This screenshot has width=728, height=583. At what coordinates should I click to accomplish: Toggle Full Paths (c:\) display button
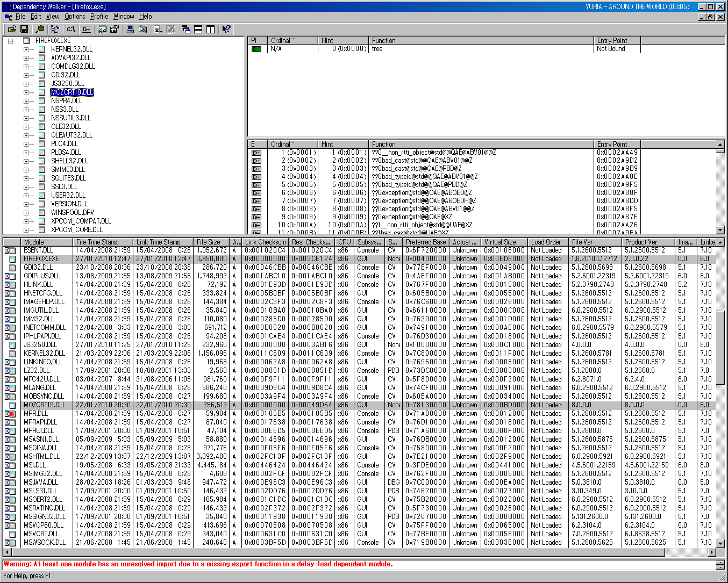click(70, 29)
